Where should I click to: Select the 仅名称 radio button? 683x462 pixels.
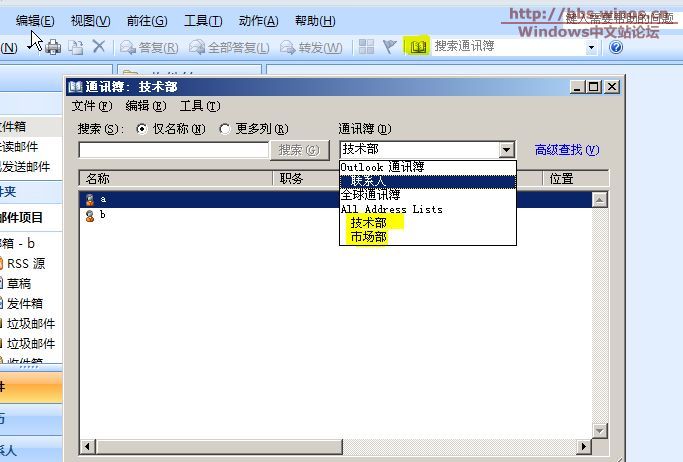click(x=141, y=128)
